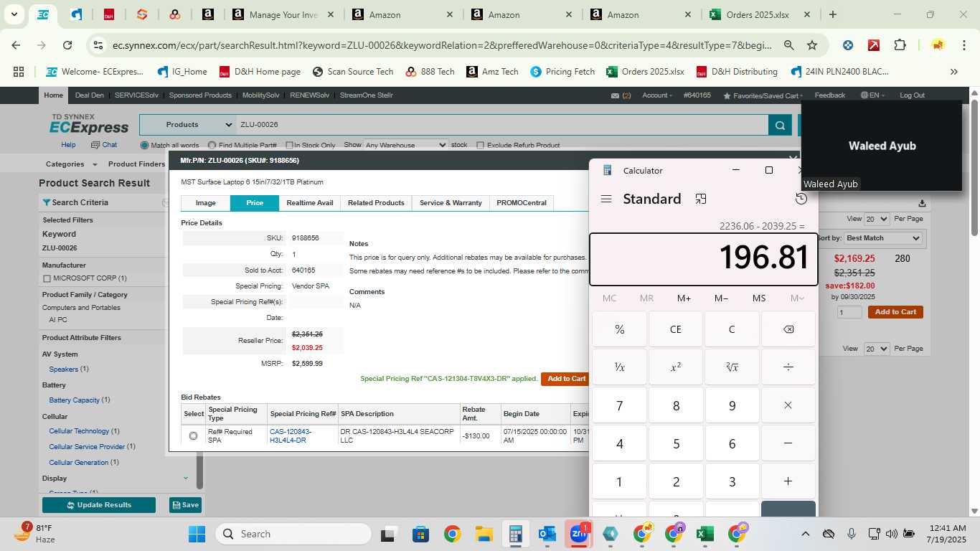Select the Ref# Required SPA rebate radio
The width and height of the screenshot is (980, 551).
click(x=193, y=435)
